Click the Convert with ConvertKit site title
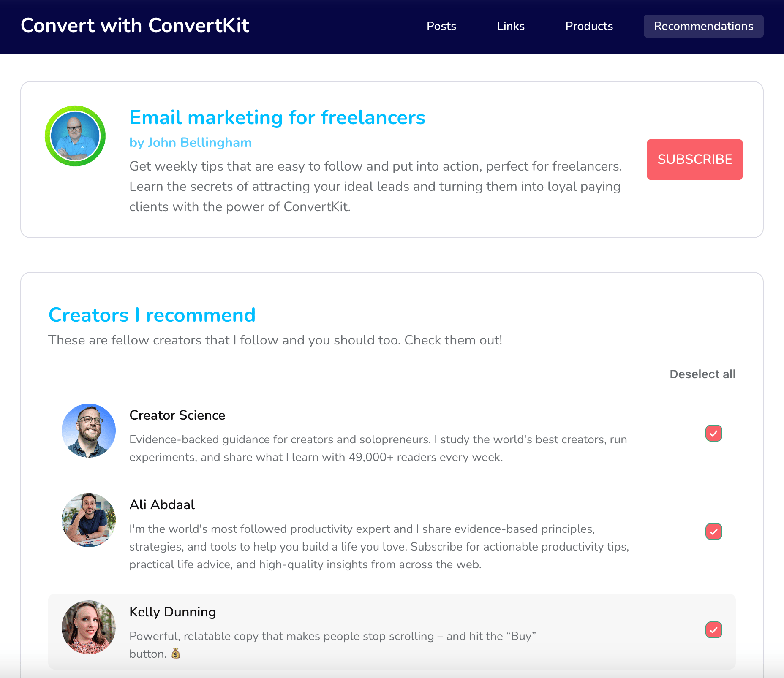Viewport: 784px width, 678px height. coord(135,25)
